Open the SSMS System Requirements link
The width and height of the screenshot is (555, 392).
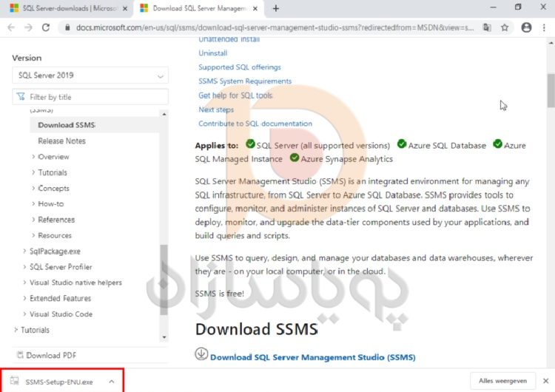coord(244,81)
